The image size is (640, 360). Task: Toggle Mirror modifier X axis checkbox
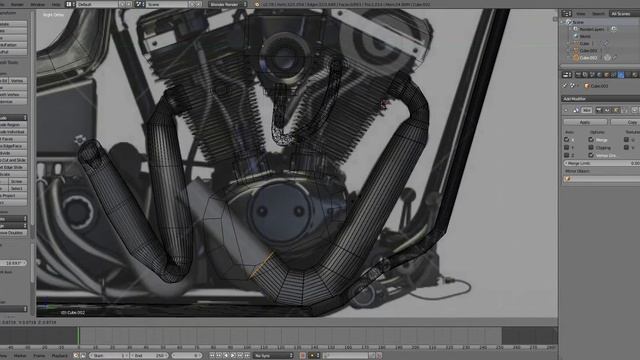tap(566, 140)
